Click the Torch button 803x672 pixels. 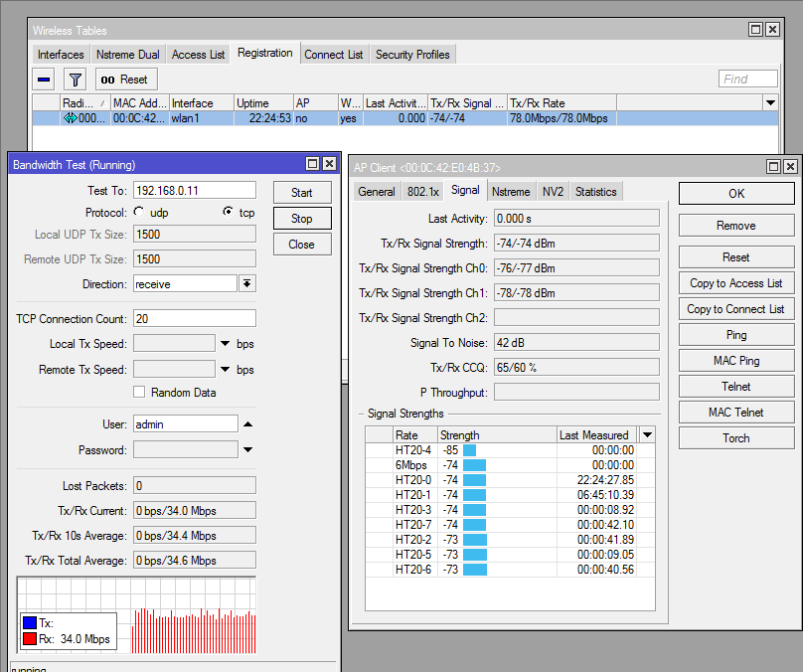click(x=735, y=438)
